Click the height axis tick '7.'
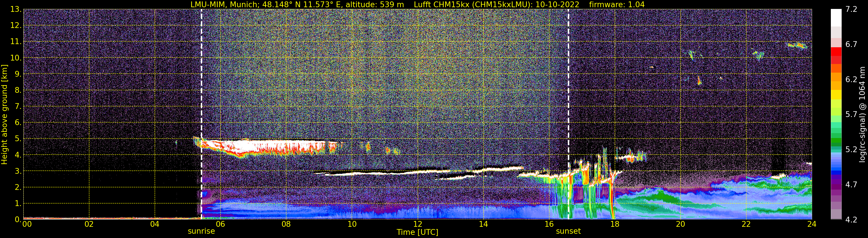Viewport: 868px width, 238px height. pos(18,107)
